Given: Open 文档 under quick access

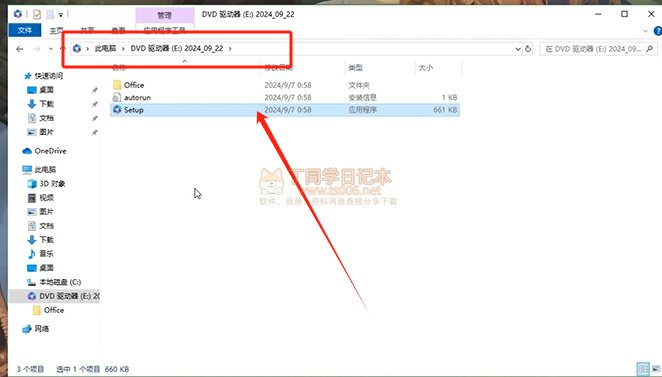Looking at the screenshot, I should click(46, 118).
